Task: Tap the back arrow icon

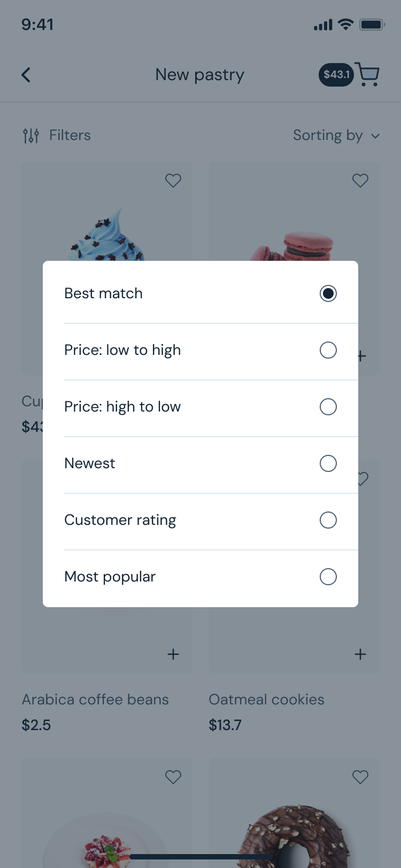Action: pos(26,75)
